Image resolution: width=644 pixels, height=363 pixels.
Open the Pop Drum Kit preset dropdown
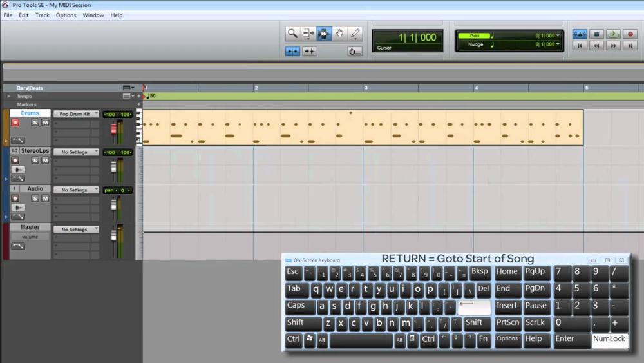76,114
